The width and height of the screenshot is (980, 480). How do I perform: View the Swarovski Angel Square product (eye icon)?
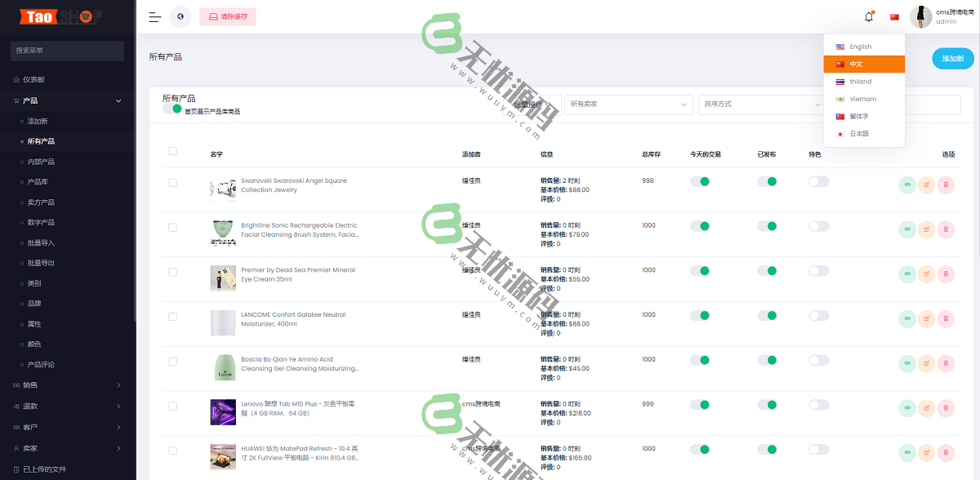pos(907,185)
